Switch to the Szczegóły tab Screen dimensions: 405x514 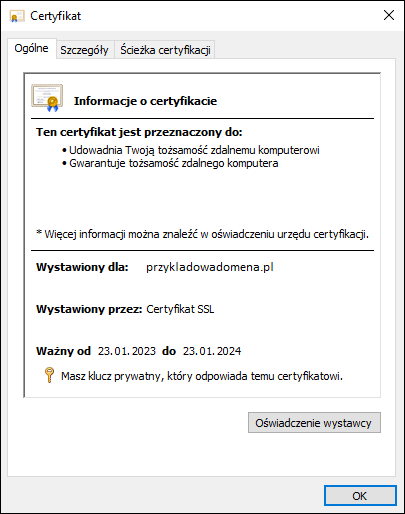click(84, 50)
